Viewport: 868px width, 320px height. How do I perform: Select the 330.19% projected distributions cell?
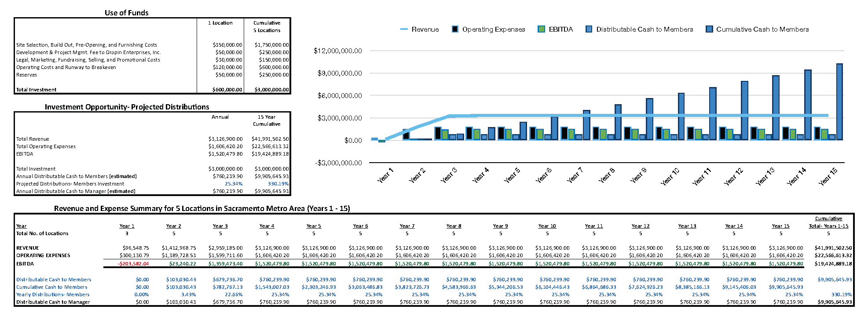pyautogui.click(x=278, y=184)
